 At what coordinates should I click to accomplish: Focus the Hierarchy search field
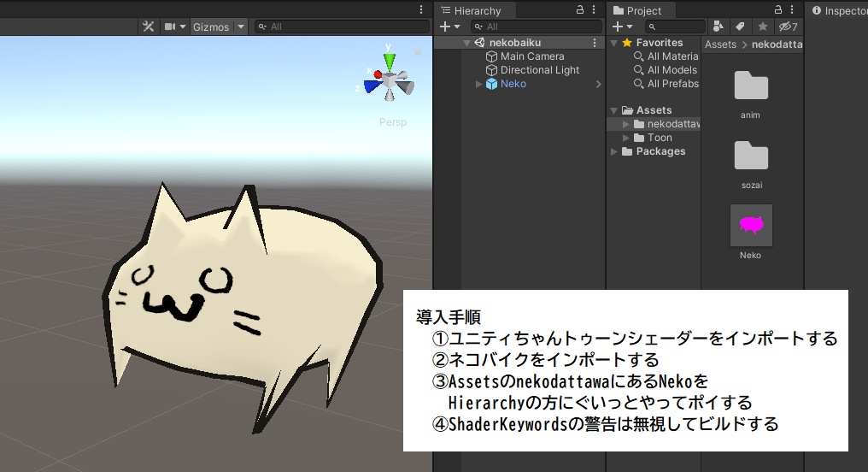(x=537, y=27)
